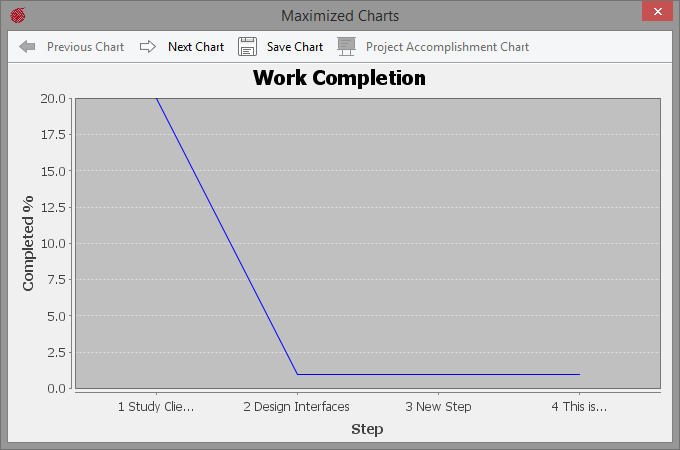Image resolution: width=680 pixels, height=450 pixels.
Task: Close the Maximized Charts window
Action: tap(657, 12)
